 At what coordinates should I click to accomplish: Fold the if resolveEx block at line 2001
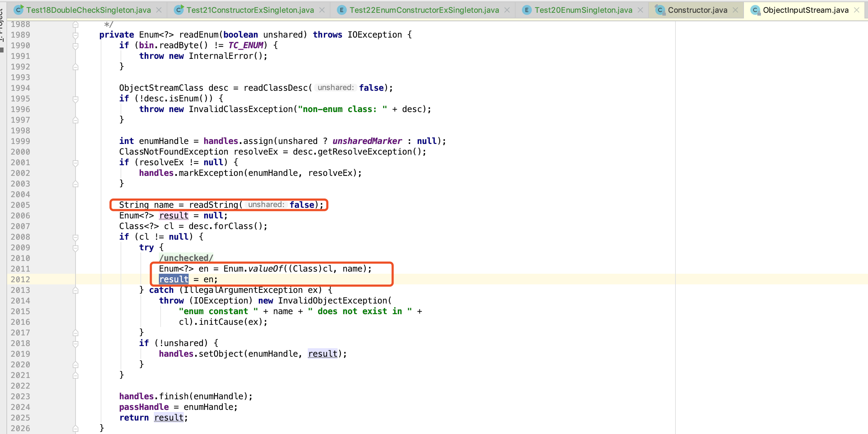pos(76,163)
